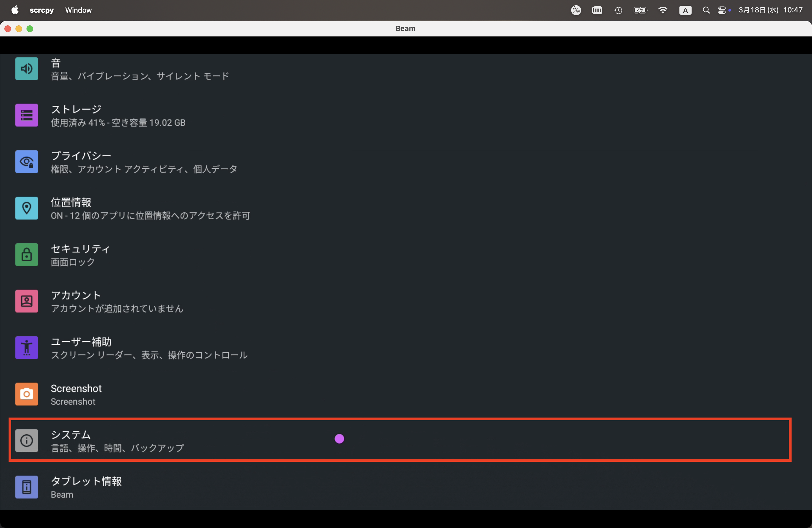Select the subtitle スクリーン リーダー、表示、操作のコントロール
Image resolution: width=812 pixels, height=528 pixels.
pos(149,355)
